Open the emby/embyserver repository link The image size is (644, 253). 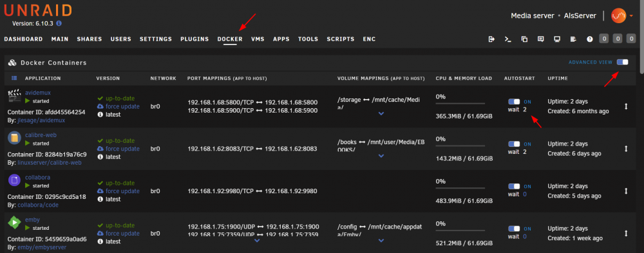41,247
